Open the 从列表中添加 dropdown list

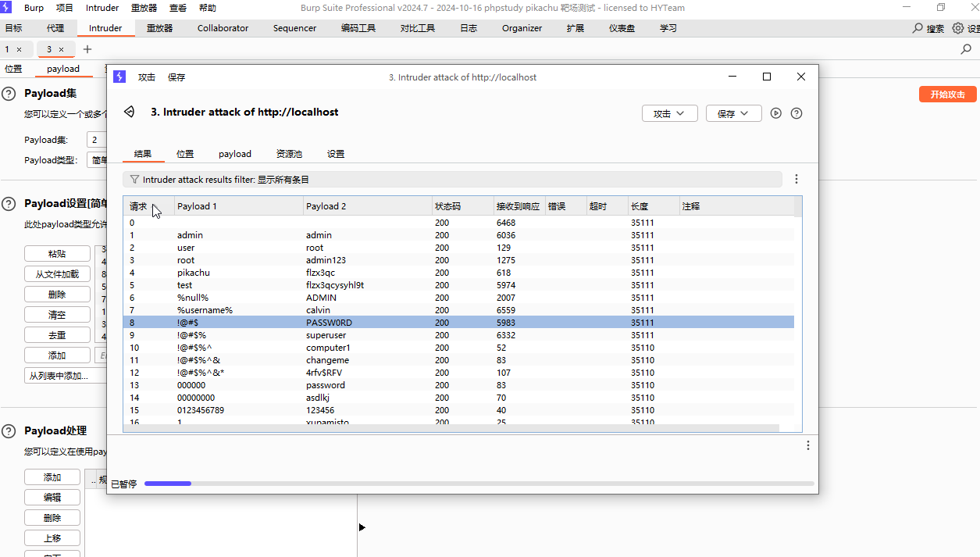coord(58,376)
